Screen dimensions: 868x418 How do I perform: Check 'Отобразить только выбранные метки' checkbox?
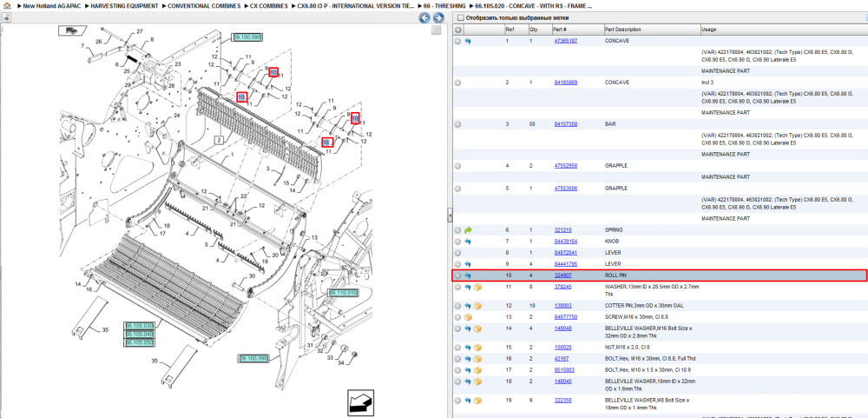pos(460,17)
